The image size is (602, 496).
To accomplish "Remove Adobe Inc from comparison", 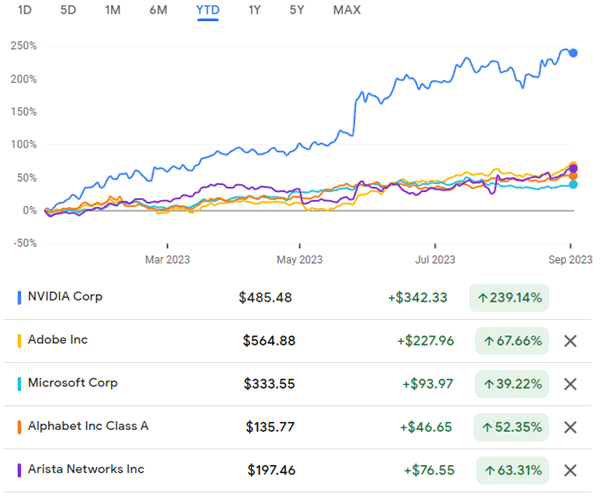I will 571,341.
